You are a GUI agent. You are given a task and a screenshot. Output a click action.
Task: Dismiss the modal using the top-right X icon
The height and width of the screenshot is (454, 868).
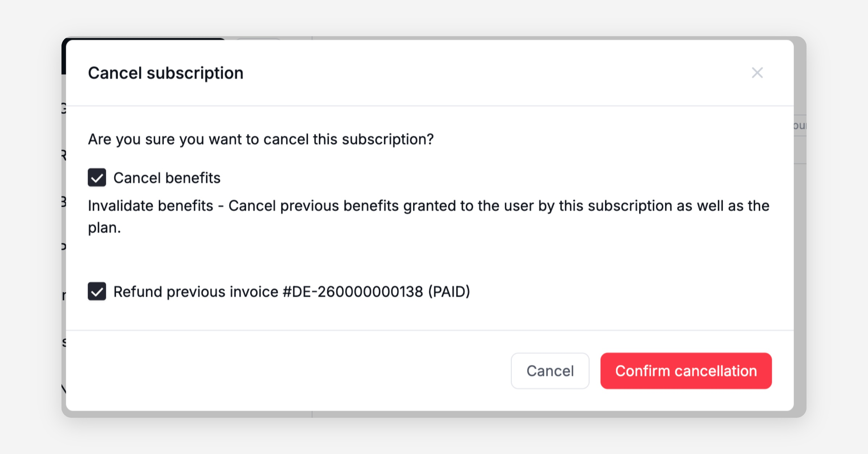pos(757,73)
